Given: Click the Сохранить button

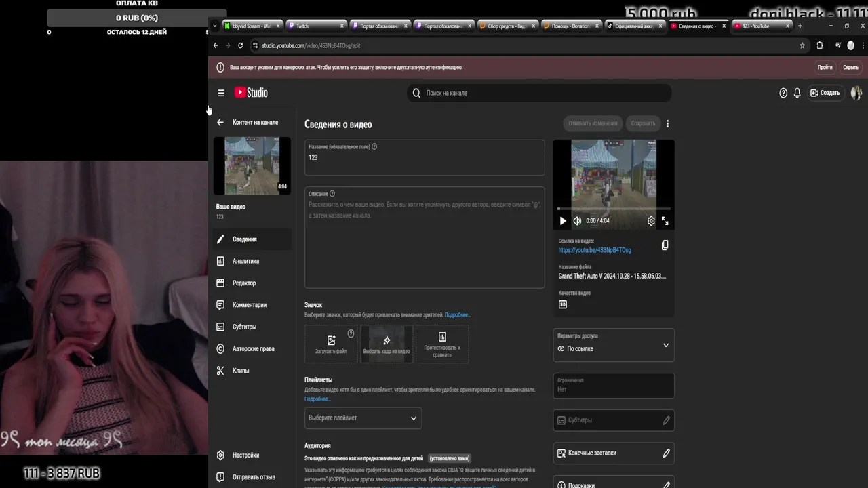Looking at the screenshot, I should pyautogui.click(x=643, y=123).
